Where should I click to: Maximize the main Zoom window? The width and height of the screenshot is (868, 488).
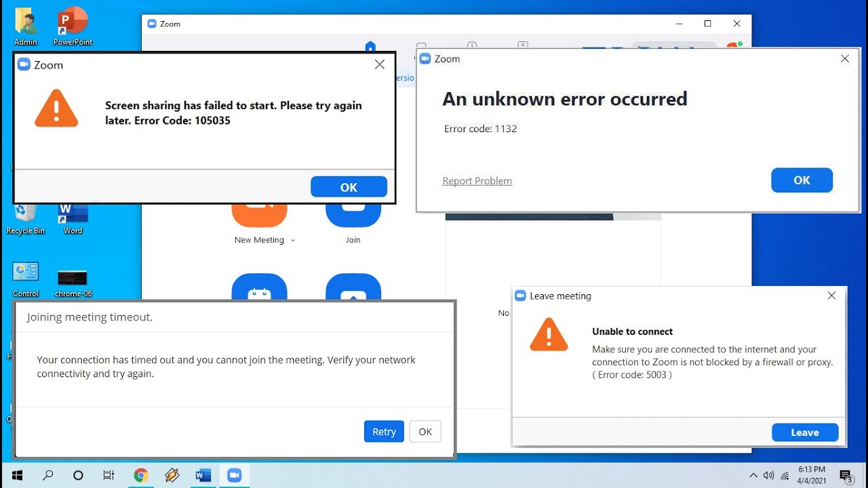(708, 24)
